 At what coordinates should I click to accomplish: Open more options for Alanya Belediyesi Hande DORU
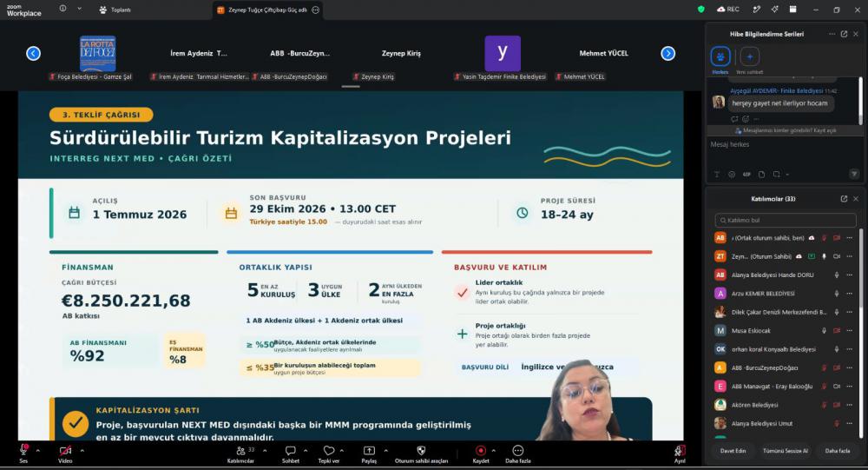pyautogui.click(x=849, y=275)
